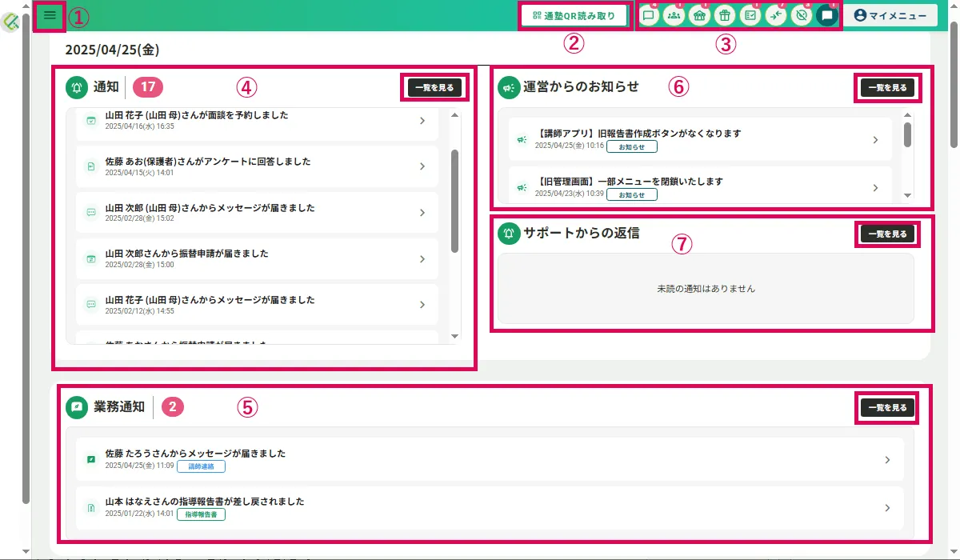Click the 2 unread badge beside 業務通知
Screen dimensions: 960x560
coord(173,407)
